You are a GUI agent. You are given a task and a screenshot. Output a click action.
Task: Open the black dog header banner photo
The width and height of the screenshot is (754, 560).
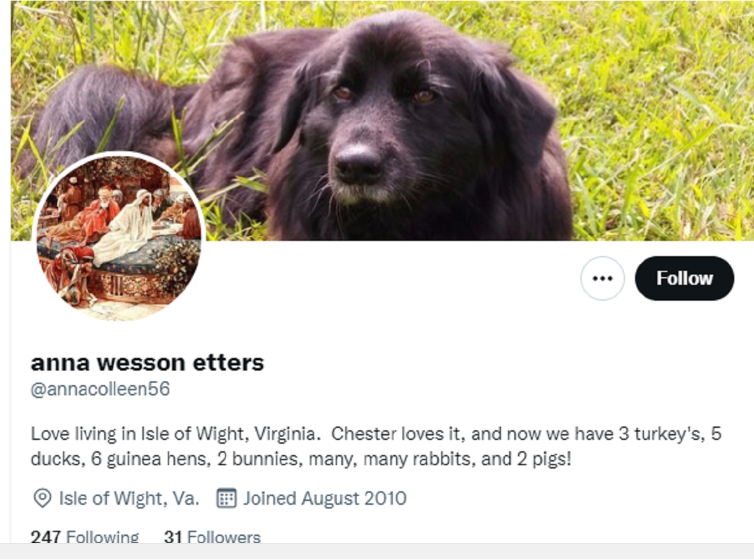pyautogui.click(x=382, y=120)
